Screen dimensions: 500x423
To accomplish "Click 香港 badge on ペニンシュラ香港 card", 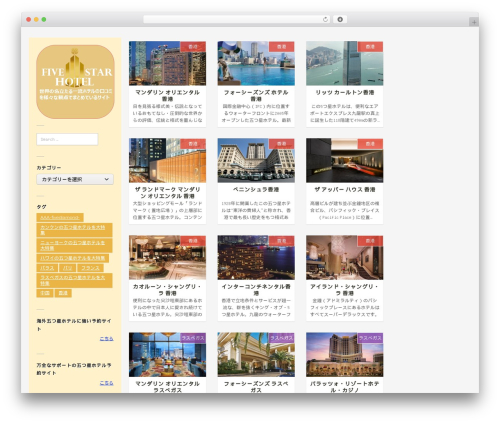I will tap(281, 144).
